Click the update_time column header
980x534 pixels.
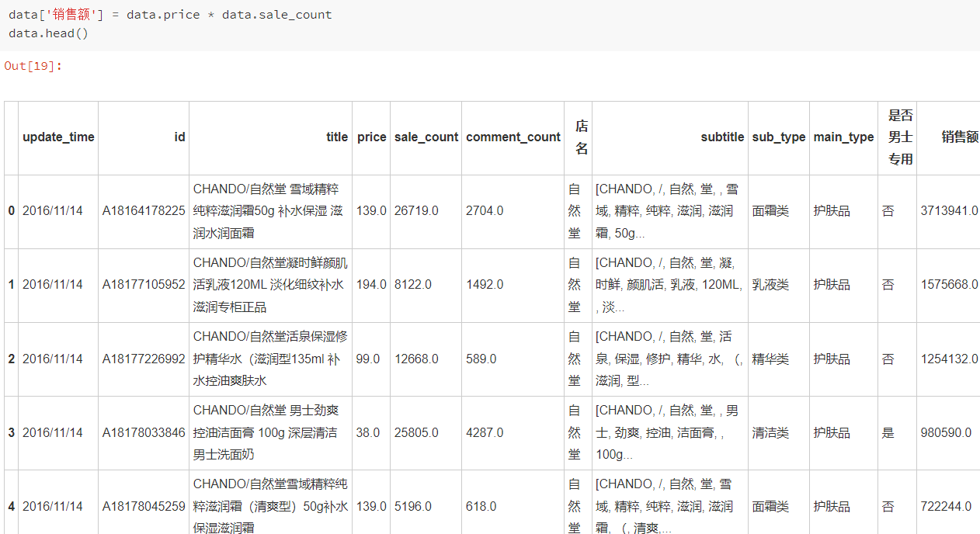coord(58,137)
